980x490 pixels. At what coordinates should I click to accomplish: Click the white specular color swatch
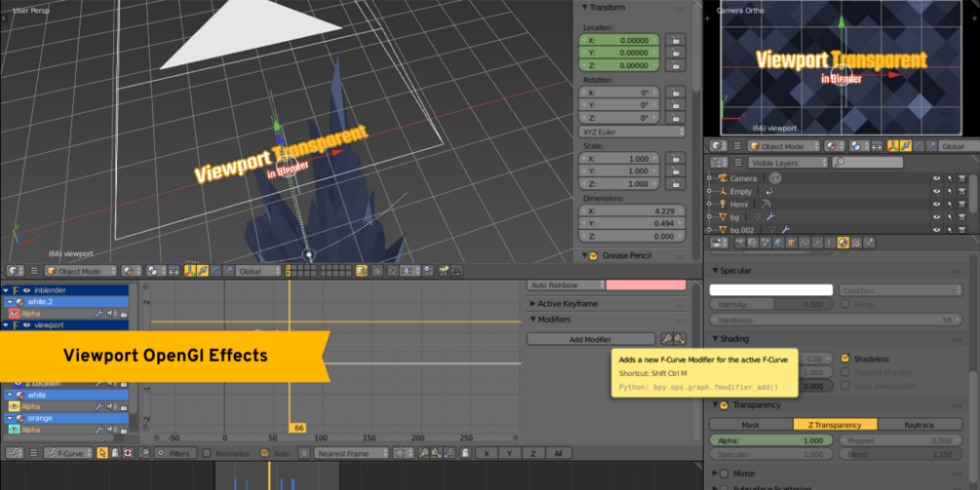point(770,290)
